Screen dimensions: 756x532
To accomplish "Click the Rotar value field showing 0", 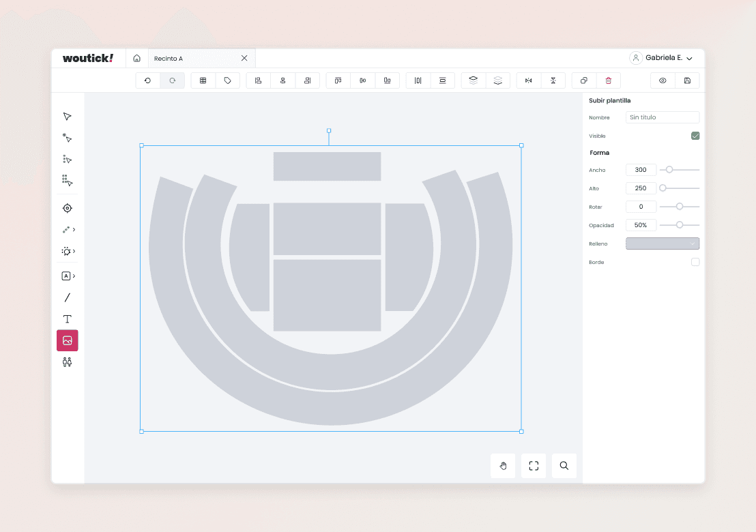I will pyautogui.click(x=641, y=207).
